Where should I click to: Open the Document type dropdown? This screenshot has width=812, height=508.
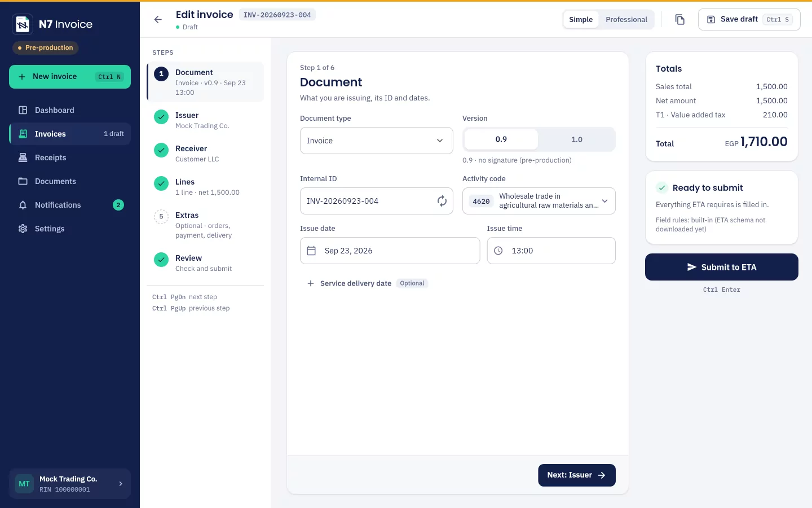(377, 141)
